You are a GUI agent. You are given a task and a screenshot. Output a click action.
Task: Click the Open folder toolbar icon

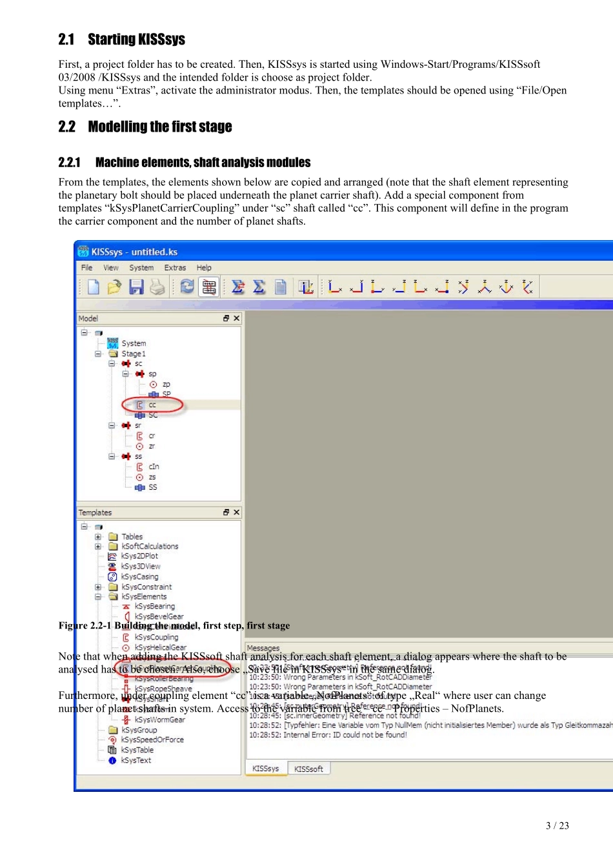coord(114,287)
